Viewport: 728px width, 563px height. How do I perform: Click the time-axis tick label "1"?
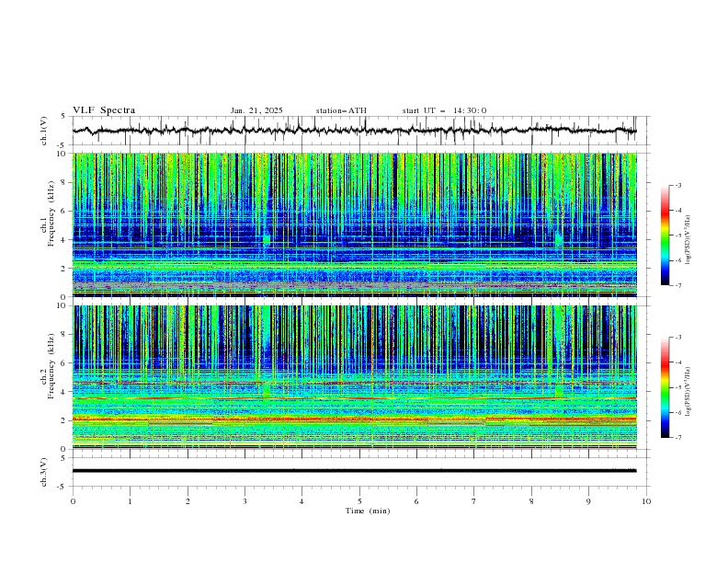pos(130,501)
